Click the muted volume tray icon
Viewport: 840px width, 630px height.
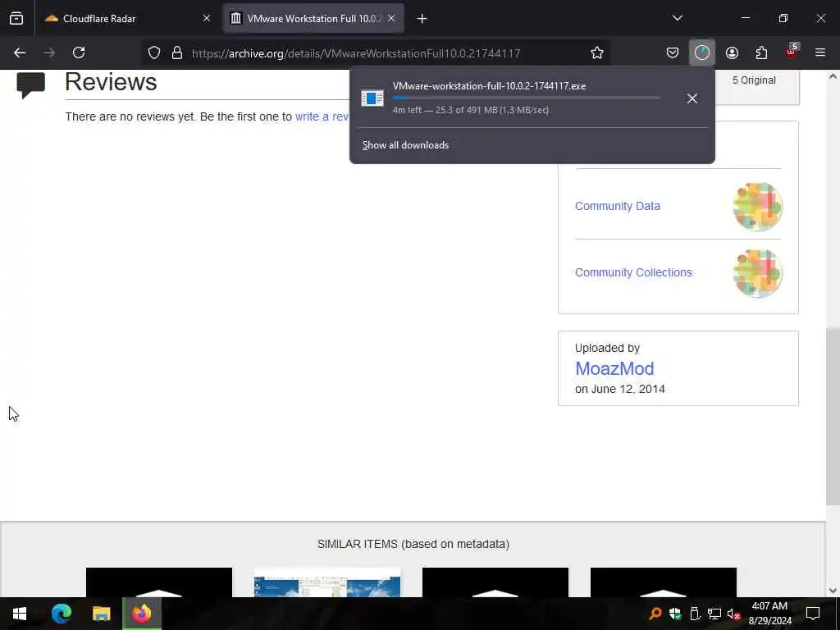[734, 614]
